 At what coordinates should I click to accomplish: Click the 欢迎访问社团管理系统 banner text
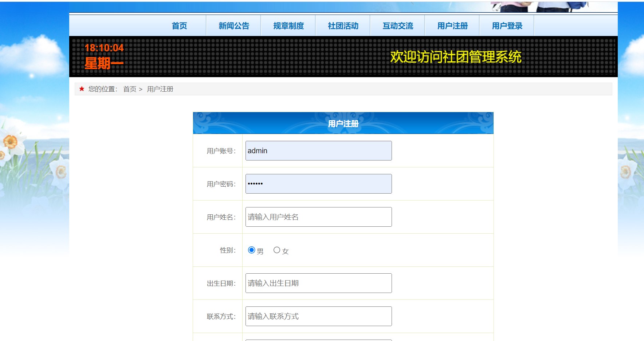click(x=456, y=57)
